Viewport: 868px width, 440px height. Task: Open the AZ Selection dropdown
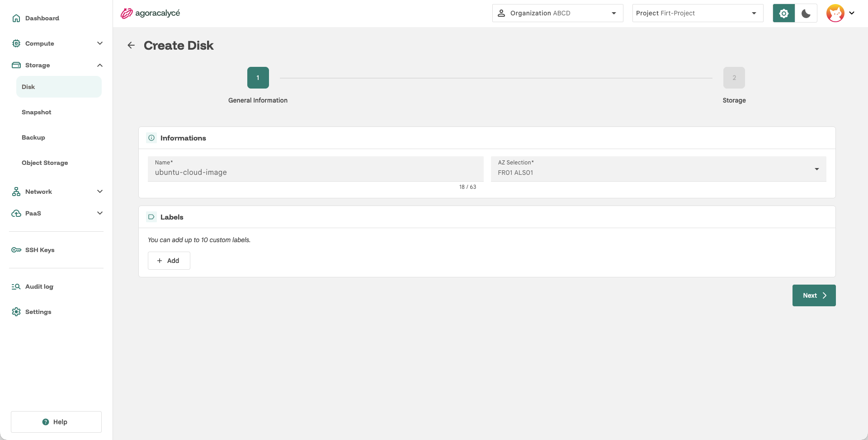coord(658,169)
